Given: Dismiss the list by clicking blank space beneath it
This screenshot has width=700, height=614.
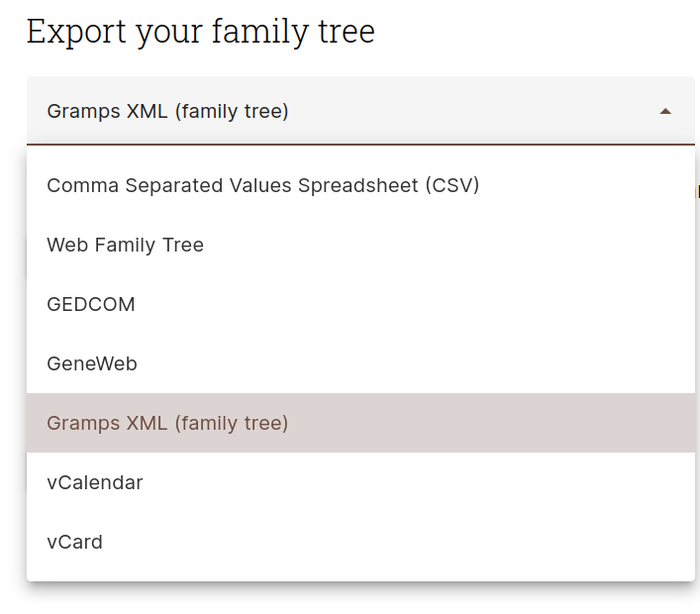Looking at the screenshot, I should [360, 598].
